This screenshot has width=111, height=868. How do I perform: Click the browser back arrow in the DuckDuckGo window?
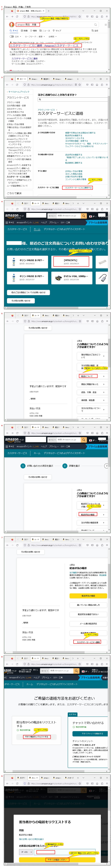click(x=8, y=16)
